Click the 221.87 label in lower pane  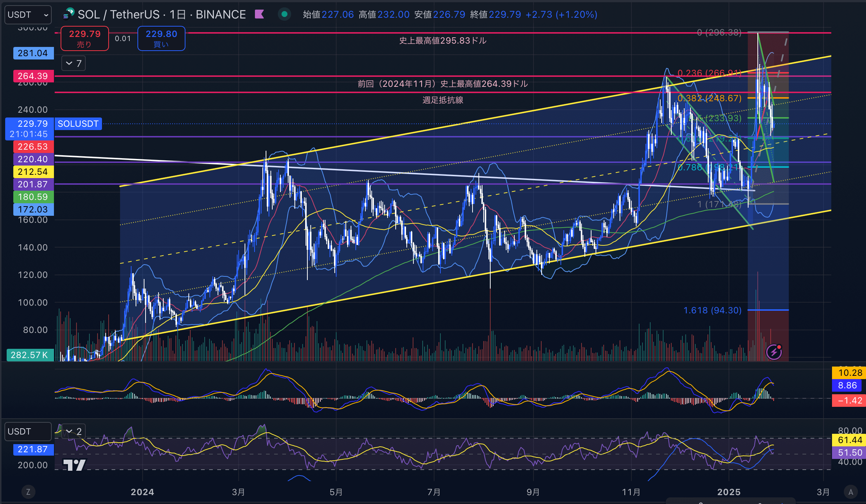[x=33, y=450]
